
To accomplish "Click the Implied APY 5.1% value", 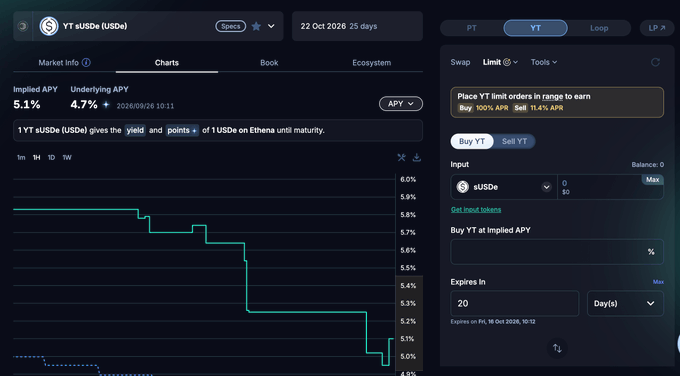I will coord(27,105).
